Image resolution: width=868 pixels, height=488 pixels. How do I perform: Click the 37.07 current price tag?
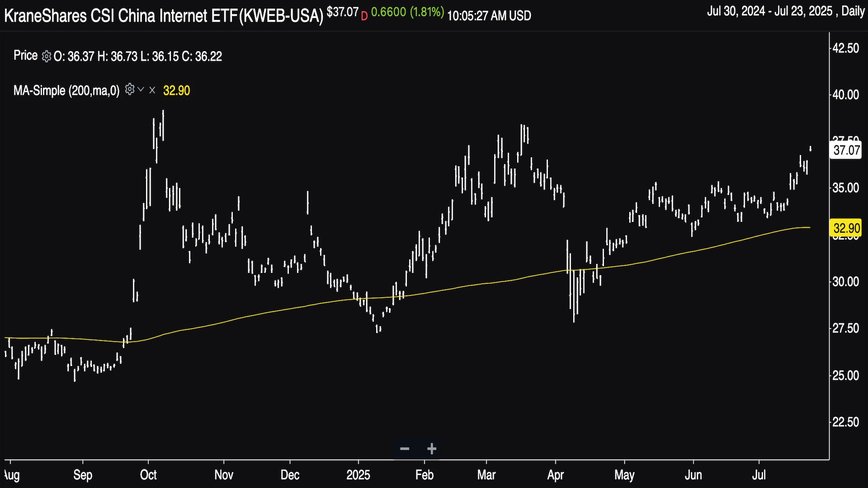click(847, 150)
